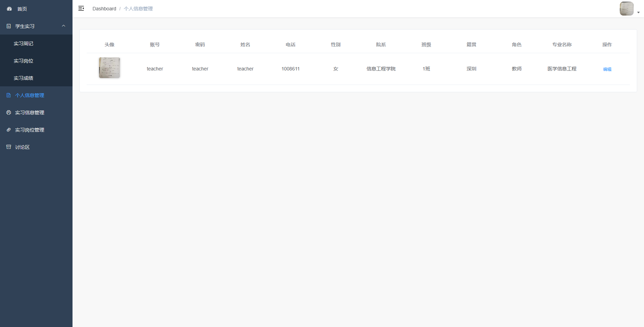Select 实习信息管理 in the sidebar

pyautogui.click(x=30, y=113)
